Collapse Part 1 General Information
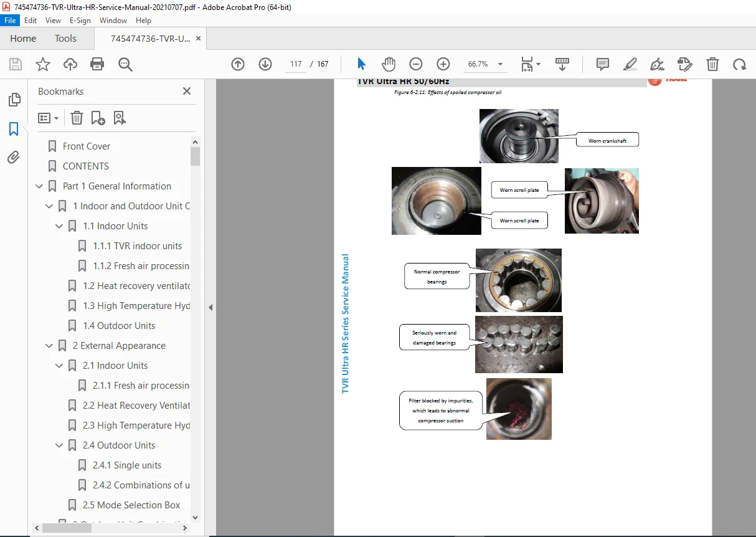The image size is (756, 537). (39, 186)
